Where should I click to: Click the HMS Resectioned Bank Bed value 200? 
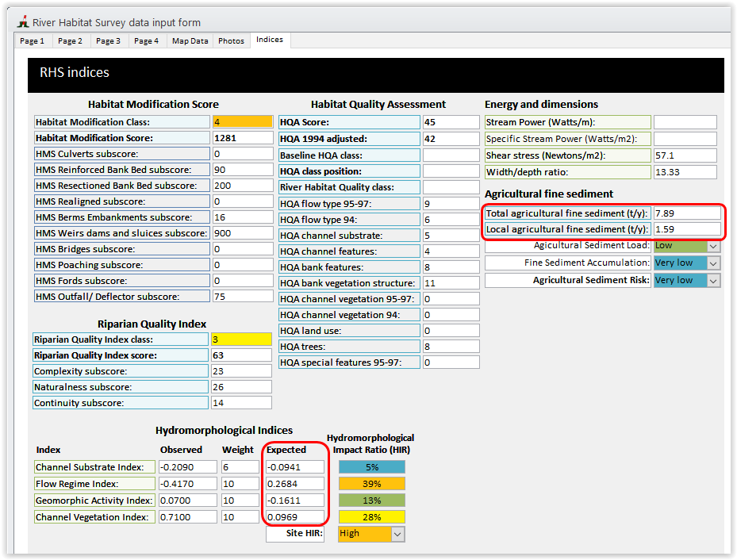pyautogui.click(x=243, y=186)
